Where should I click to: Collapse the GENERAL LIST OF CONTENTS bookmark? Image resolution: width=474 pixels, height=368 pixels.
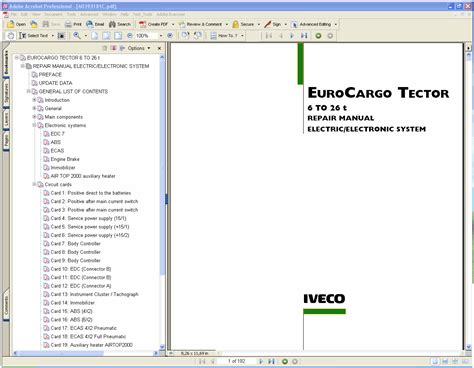(28, 91)
